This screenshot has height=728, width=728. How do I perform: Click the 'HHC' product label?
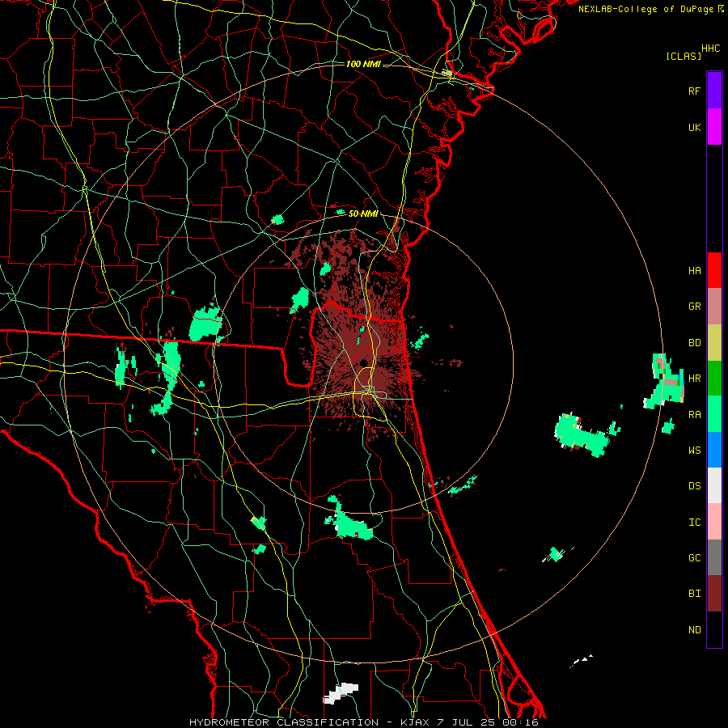point(711,49)
